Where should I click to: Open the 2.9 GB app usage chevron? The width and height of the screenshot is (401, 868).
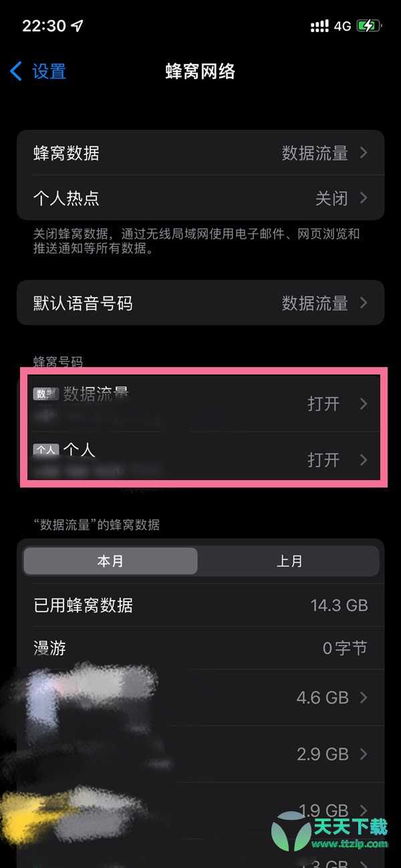364,754
